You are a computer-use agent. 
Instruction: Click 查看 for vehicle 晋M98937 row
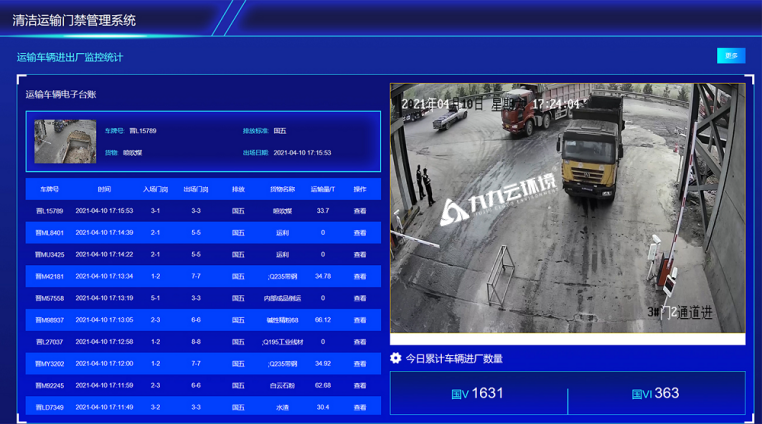pos(360,320)
